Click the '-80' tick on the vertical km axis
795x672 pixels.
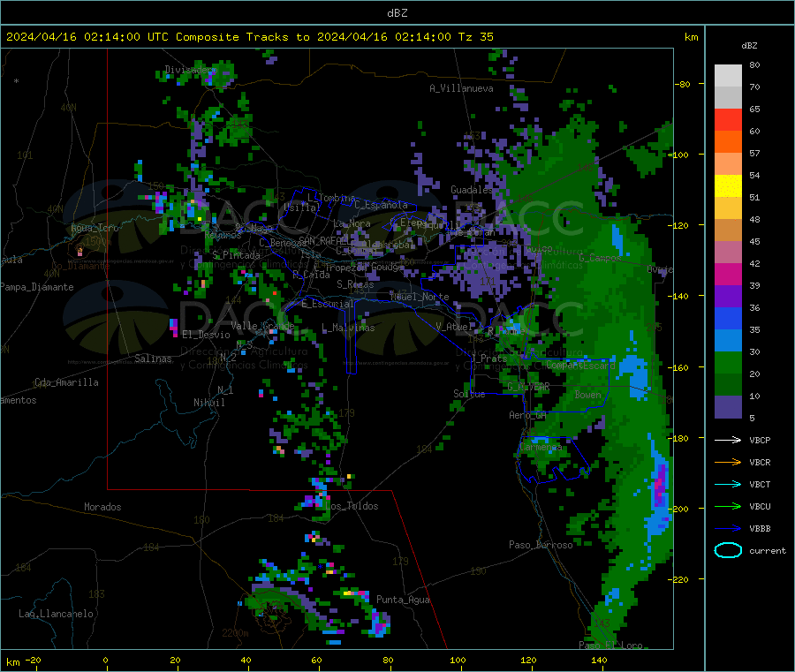(683, 84)
